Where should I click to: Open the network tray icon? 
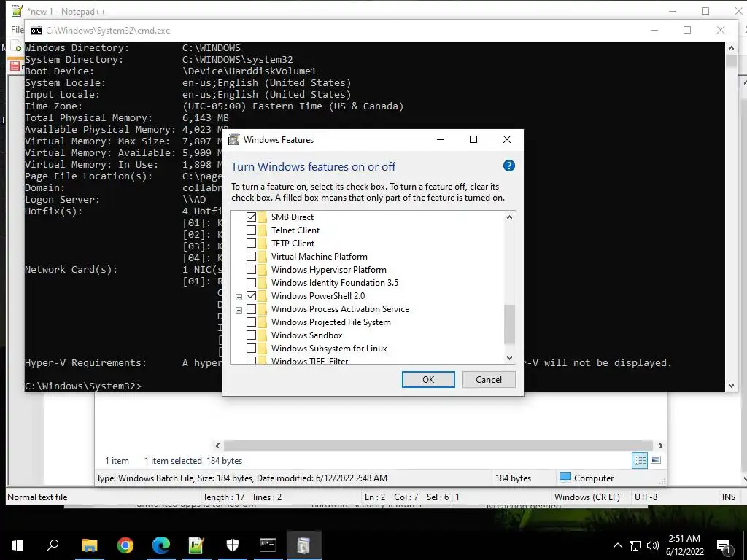(635, 545)
